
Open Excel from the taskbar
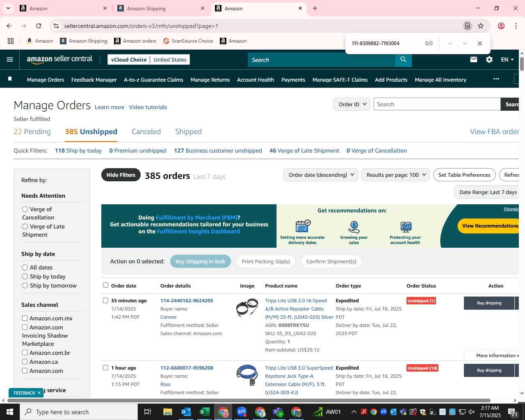coord(204,412)
